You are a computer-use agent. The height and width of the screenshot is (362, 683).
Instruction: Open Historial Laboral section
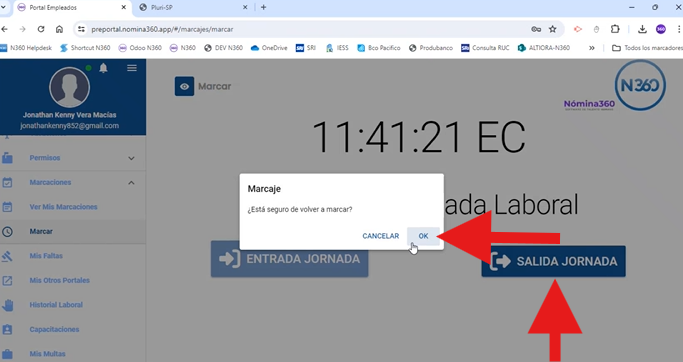click(56, 304)
